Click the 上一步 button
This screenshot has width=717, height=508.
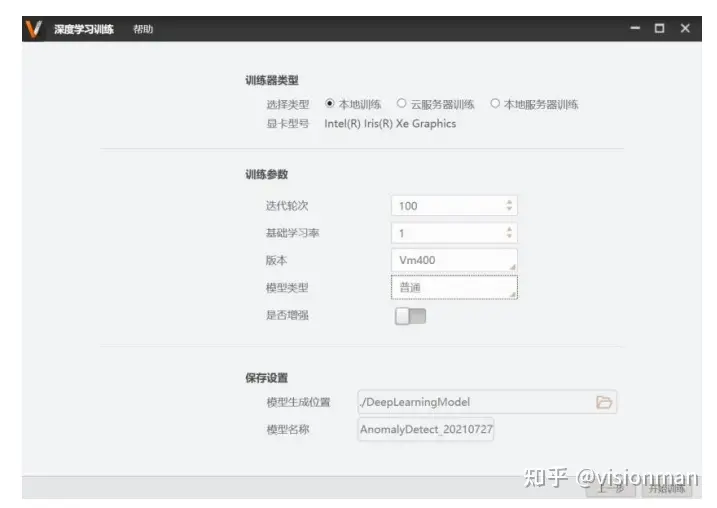pyautogui.click(x=611, y=488)
